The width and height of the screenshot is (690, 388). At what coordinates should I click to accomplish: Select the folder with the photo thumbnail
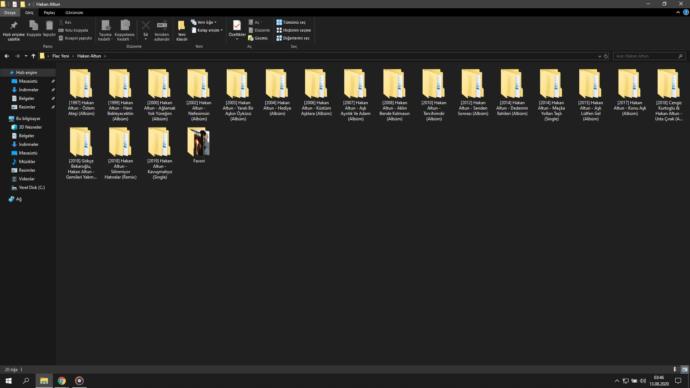pos(198,146)
